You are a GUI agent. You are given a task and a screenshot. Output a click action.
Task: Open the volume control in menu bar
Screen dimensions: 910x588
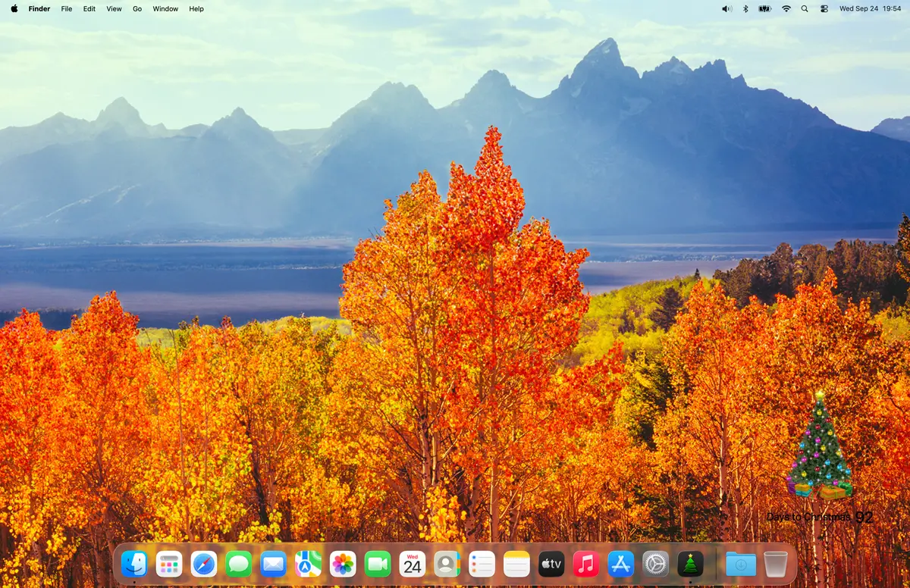(726, 9)
